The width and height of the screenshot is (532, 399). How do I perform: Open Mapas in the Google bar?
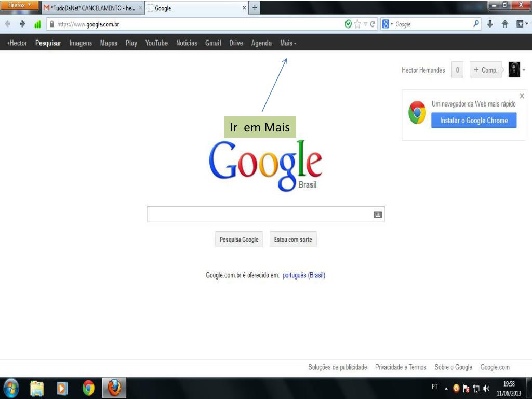[x=109, y=43]
